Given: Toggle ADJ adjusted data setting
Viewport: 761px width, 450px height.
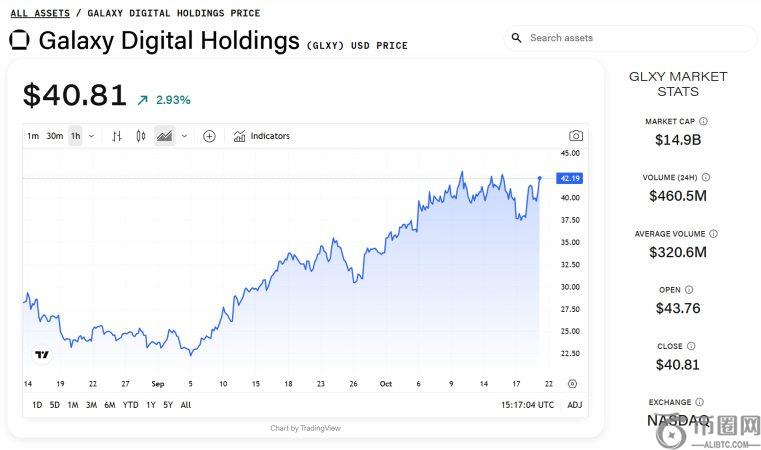Looking at the screenshot, I should click(x=574, y=405).
